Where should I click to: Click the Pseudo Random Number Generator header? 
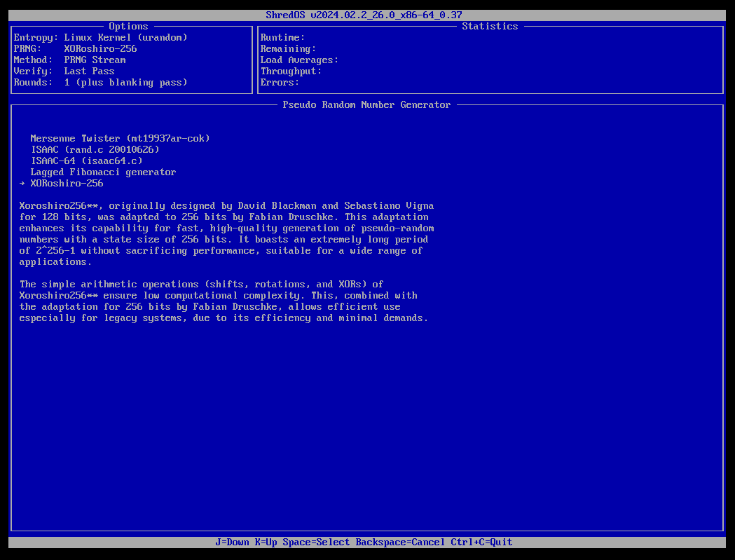(366, 104)
